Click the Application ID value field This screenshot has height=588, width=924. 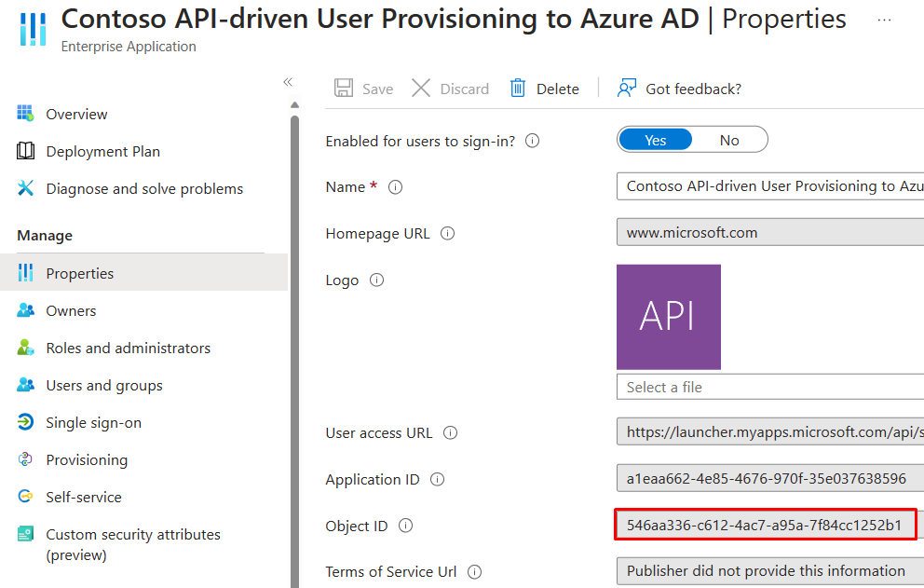(770, 478)
